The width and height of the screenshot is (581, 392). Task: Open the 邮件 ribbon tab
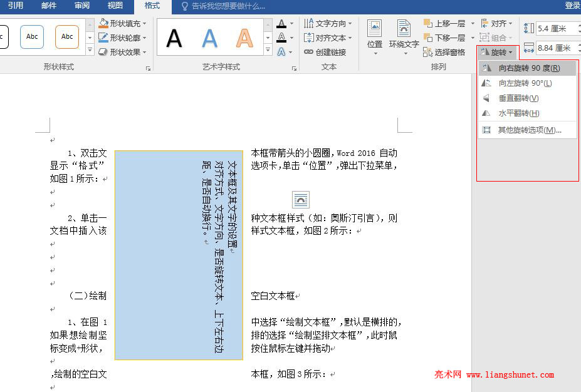coord(48,6)
